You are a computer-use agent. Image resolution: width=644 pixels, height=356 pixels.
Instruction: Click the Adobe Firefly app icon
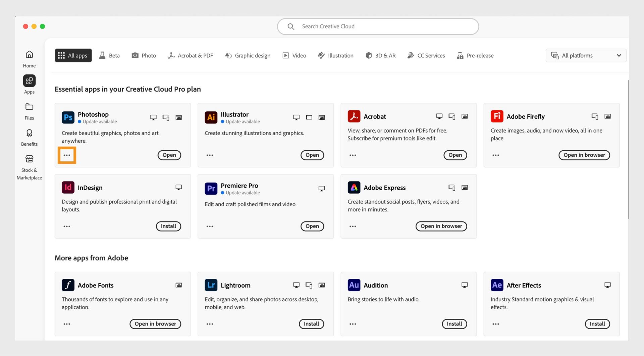coord(497,116)
